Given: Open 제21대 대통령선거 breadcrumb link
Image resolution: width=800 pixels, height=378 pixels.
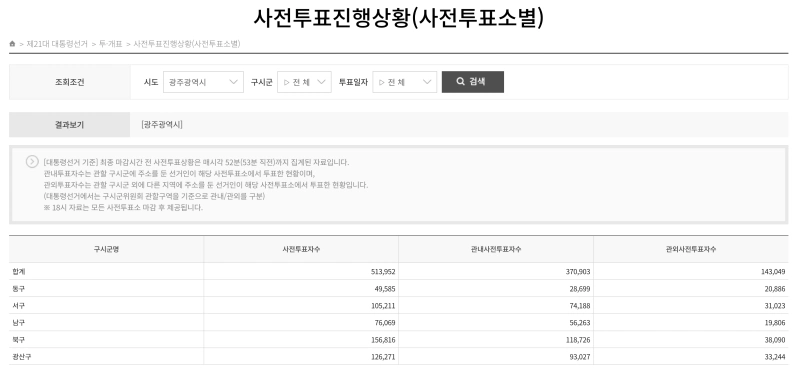Looking at the screenshot, I should click(x=57, y=44).
